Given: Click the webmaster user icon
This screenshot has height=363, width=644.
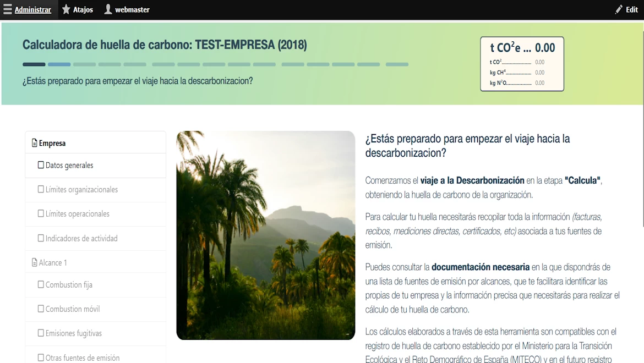Looking at the screenshot, I should coord(108,9).
